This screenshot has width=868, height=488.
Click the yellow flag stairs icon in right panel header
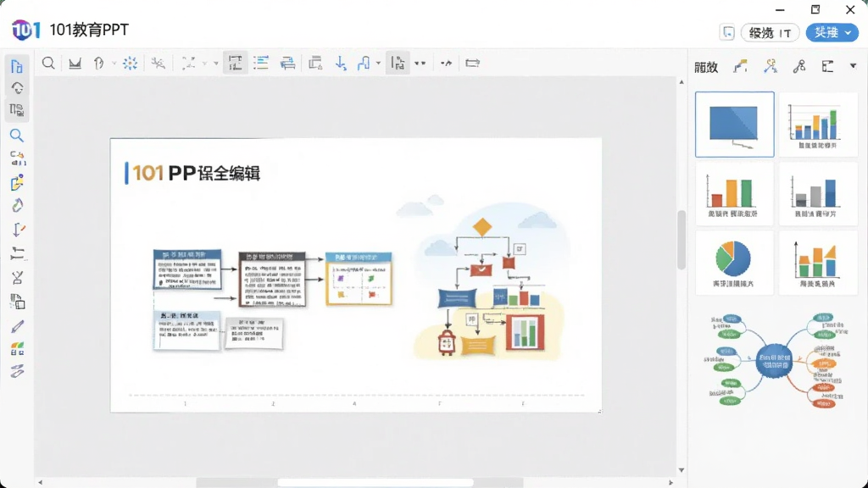coord(740,67)
